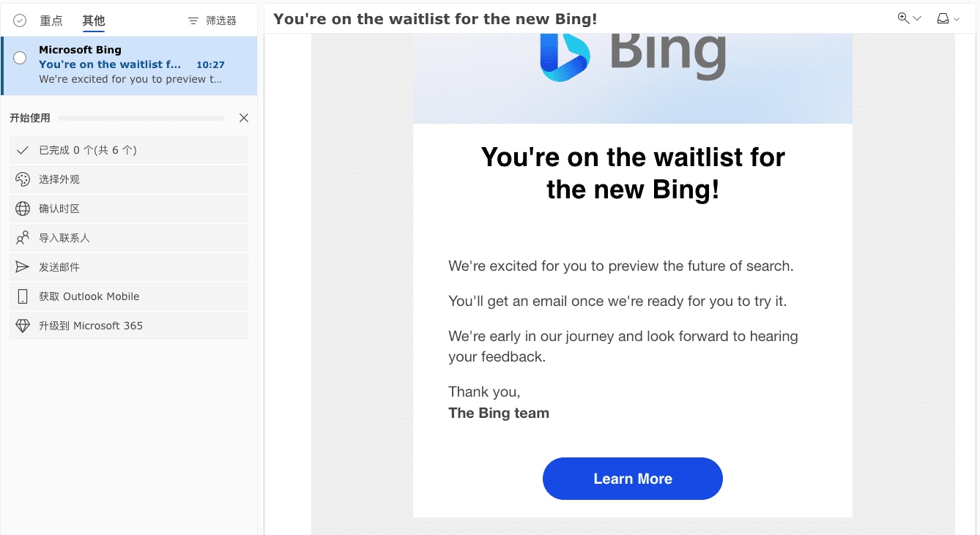Click the archive tray icon
The height and width of the screenshot is (535, 980).
943,18
